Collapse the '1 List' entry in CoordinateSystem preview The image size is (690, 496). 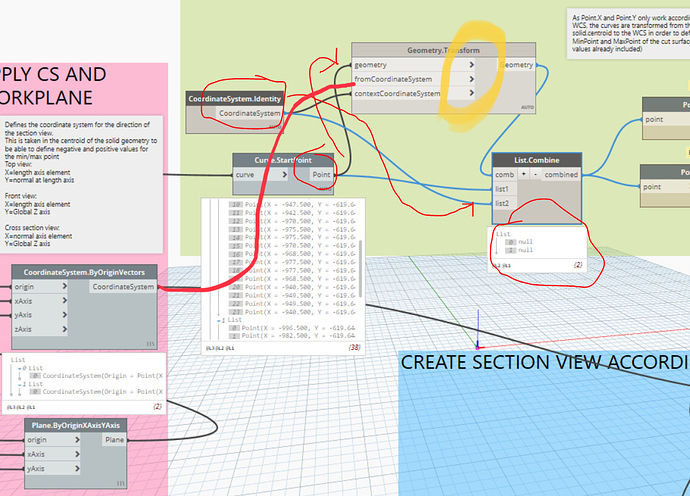[19, 384]
